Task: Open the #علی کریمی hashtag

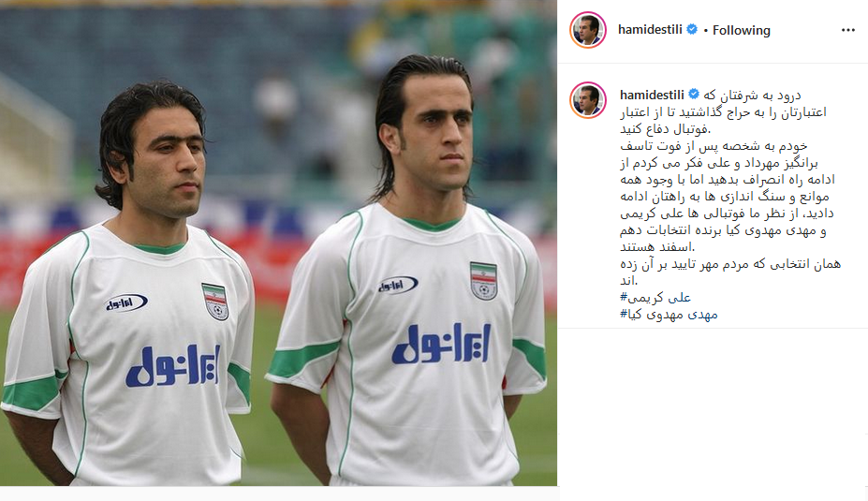Action: tap(655, 298)
